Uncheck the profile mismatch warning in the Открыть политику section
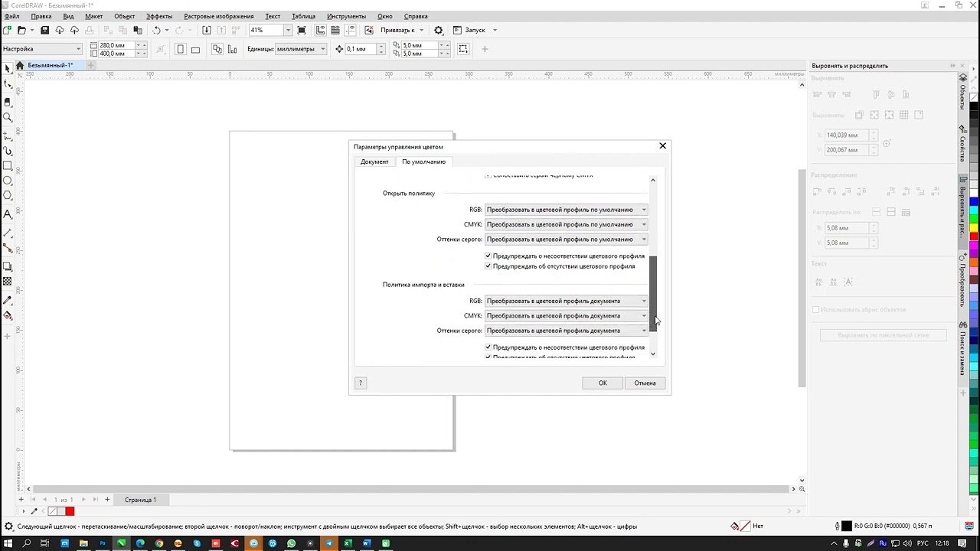Viewport: 980px width, 551px height. 488,256
